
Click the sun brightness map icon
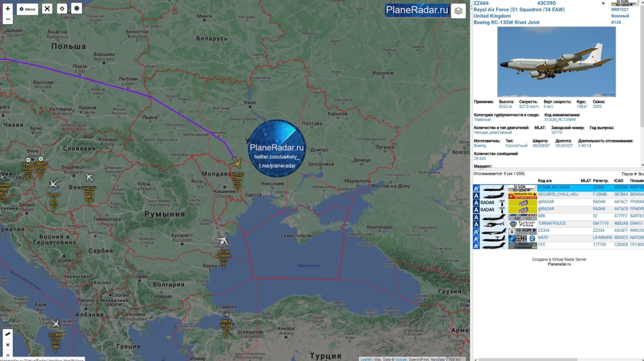77,9
